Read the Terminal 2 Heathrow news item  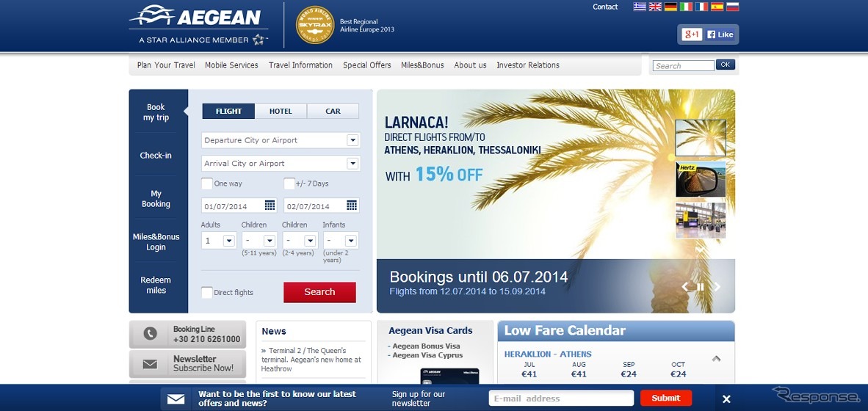pos(311,360)
